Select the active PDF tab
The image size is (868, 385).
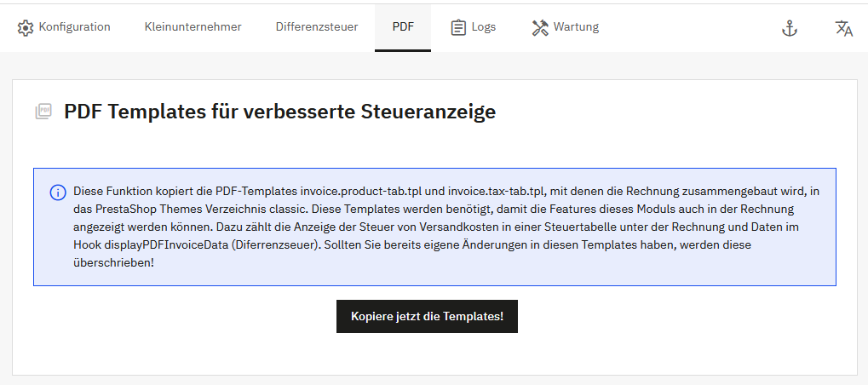tap(403, 27)
